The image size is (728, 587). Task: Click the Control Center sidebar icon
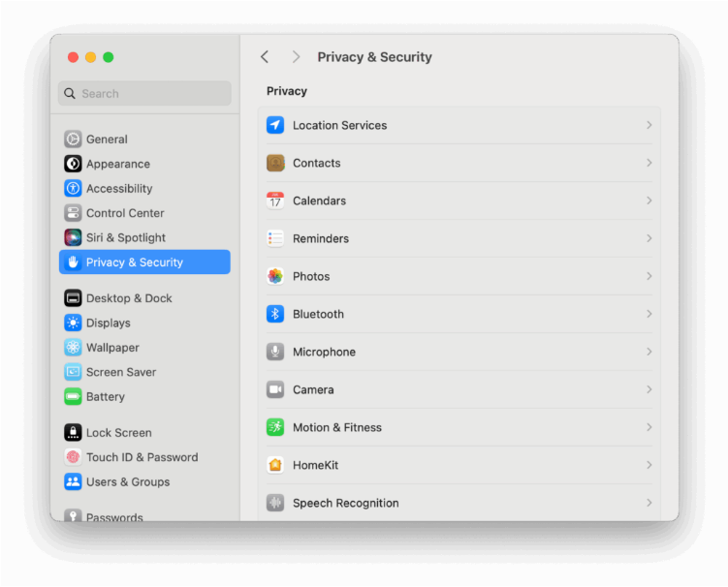pos(73,213)
